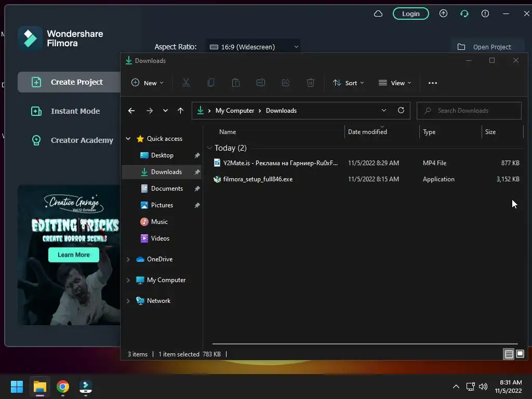Viewport: 532px width, 399px height.
Task: Click the horizontal scrollbar in file list
Action: [365, 344]
